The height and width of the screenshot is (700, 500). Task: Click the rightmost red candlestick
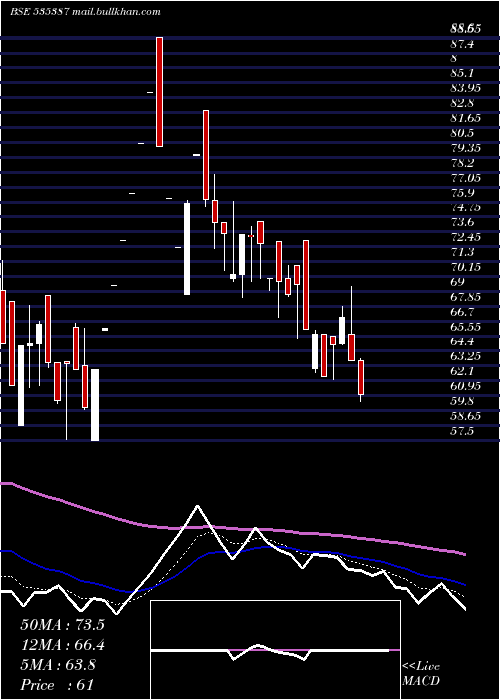[x=361, y=378]
